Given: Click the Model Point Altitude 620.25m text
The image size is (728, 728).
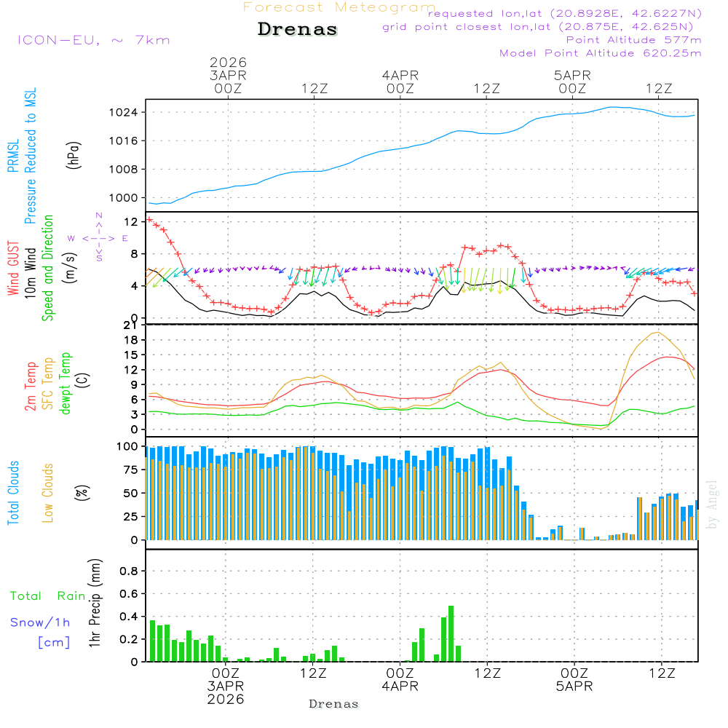Looking at the screenshot, I should (x=600, y=53).
